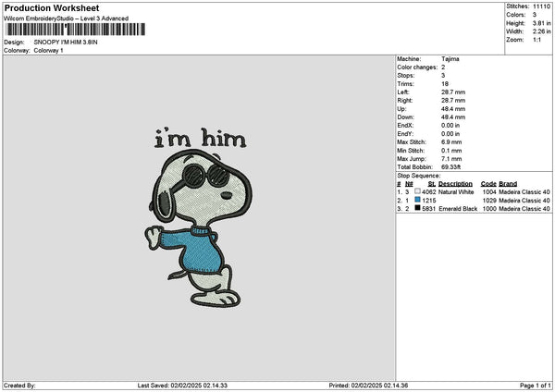Click the Brand column header

coord(508,184)
